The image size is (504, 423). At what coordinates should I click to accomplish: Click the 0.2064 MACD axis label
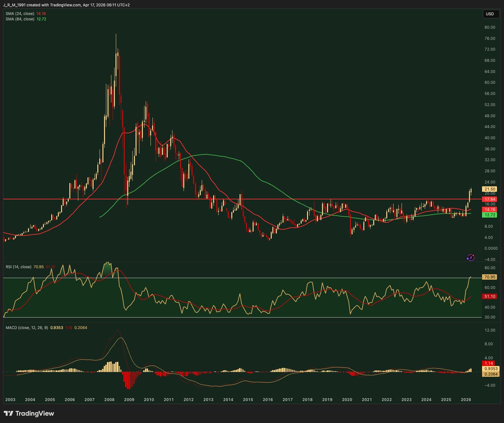click(x=490, y=374)
